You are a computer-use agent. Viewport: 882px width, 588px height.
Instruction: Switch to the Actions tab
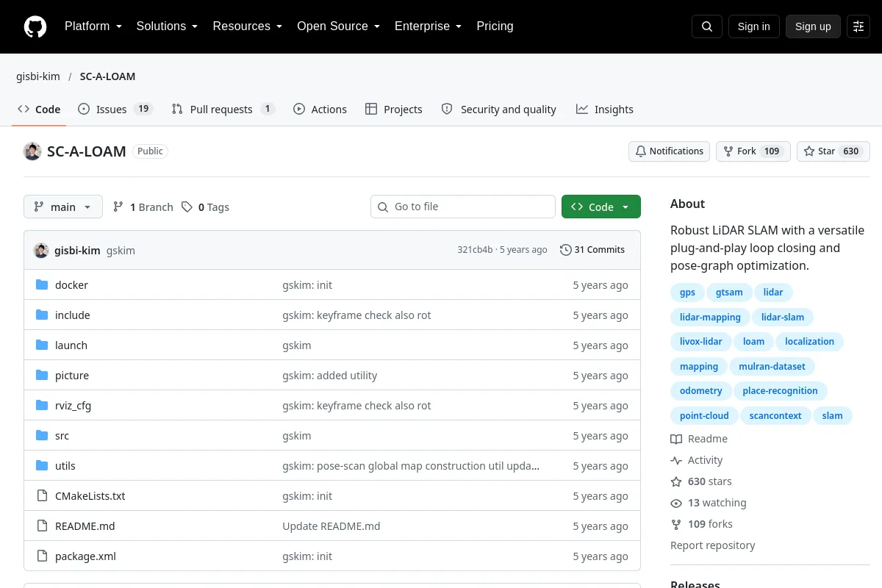coord(320,110)
